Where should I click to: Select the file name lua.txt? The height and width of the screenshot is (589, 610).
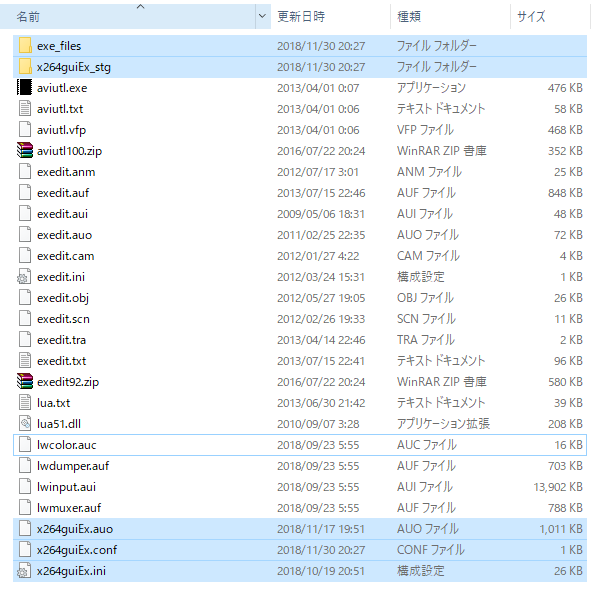click(53, 403)
